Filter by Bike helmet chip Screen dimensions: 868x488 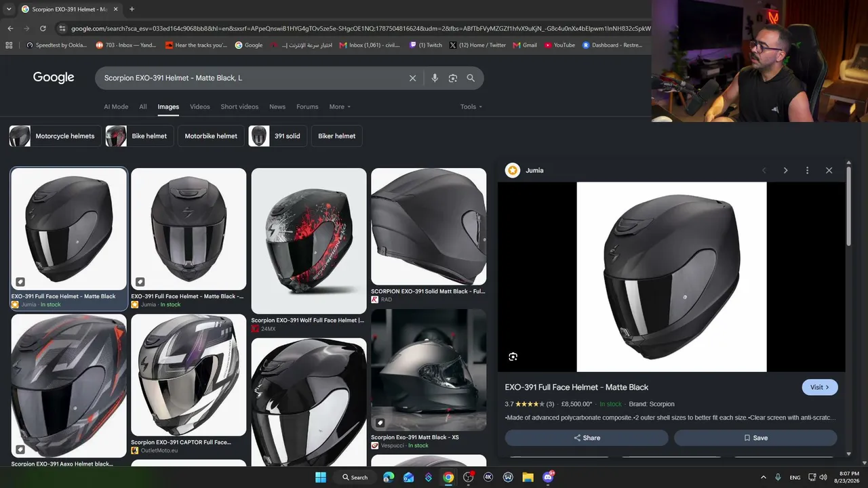click(139, 136)
